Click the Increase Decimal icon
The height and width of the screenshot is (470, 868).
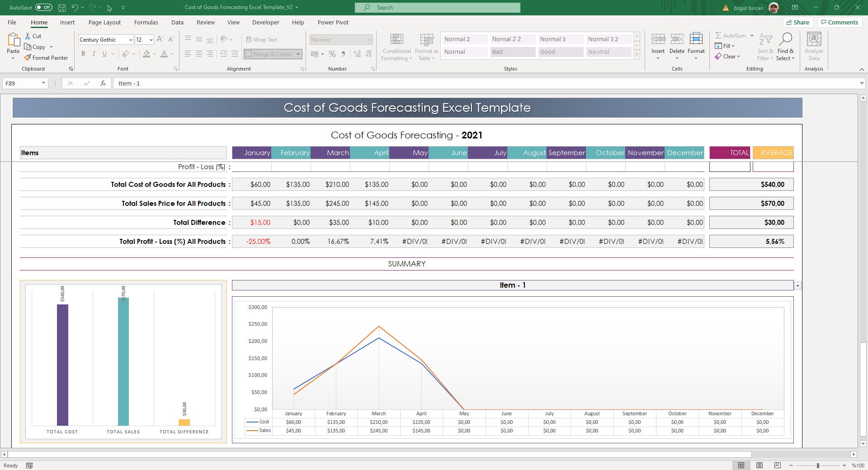coord(357,54)
